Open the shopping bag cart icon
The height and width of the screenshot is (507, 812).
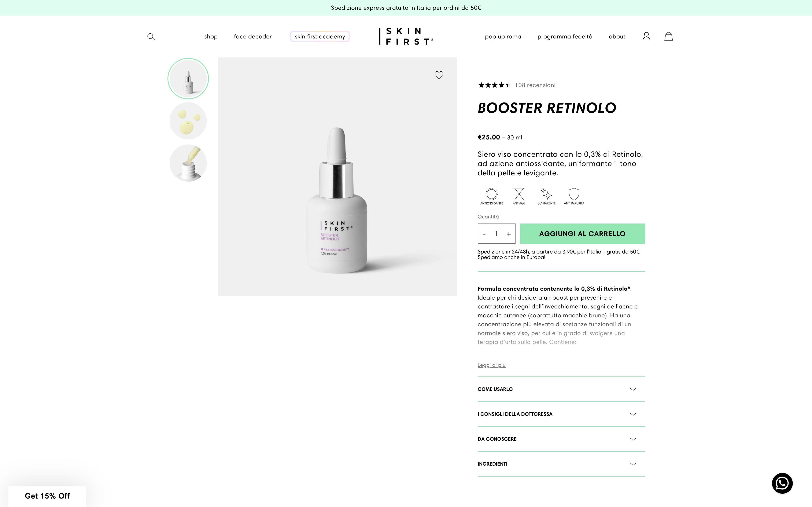(668, 36)
